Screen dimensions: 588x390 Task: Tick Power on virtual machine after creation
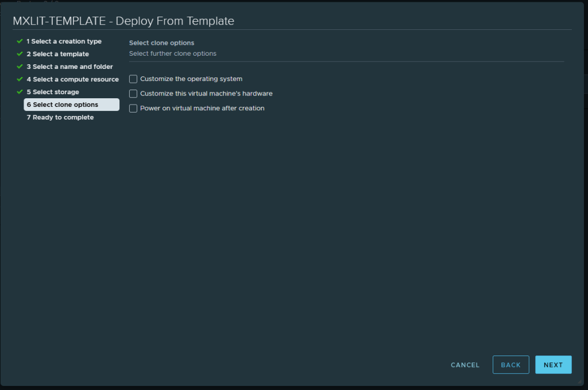click(133, 109)
